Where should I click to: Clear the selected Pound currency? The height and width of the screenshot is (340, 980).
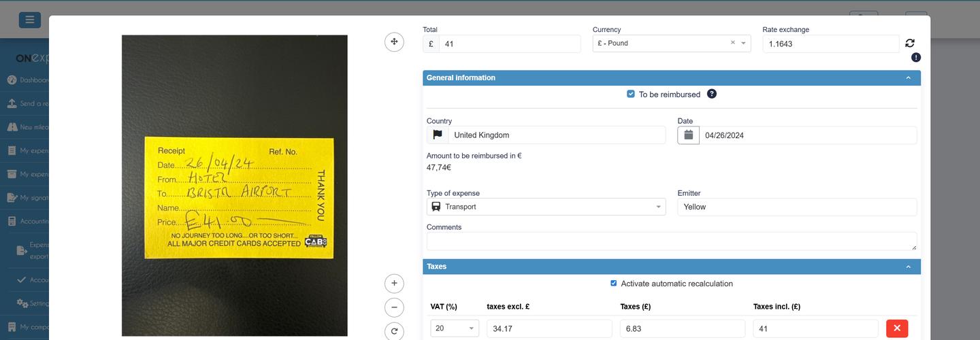[733, 43]
